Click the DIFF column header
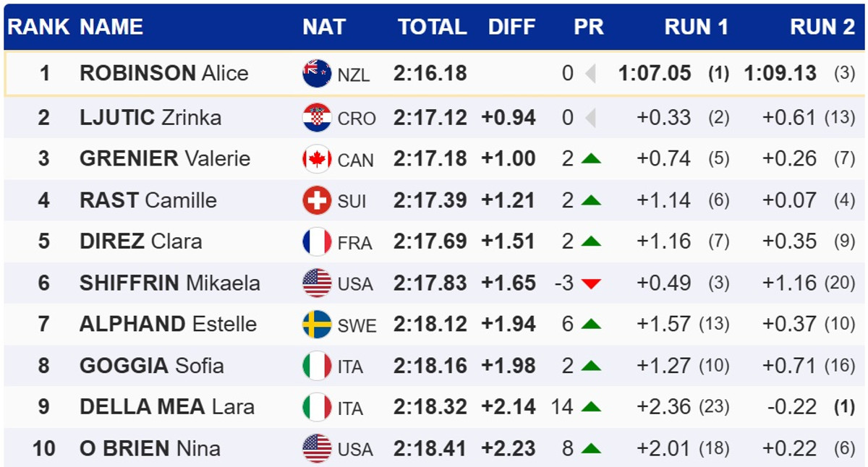The height and width of the screenshot is (467, 868). pyautogui.click(x=511, y=27)
